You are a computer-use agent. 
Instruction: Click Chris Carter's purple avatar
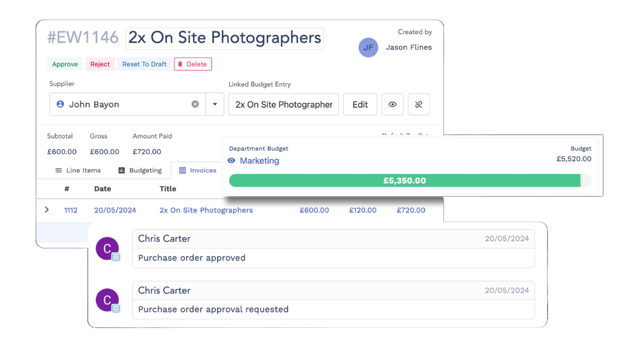[x=106, y=248]
